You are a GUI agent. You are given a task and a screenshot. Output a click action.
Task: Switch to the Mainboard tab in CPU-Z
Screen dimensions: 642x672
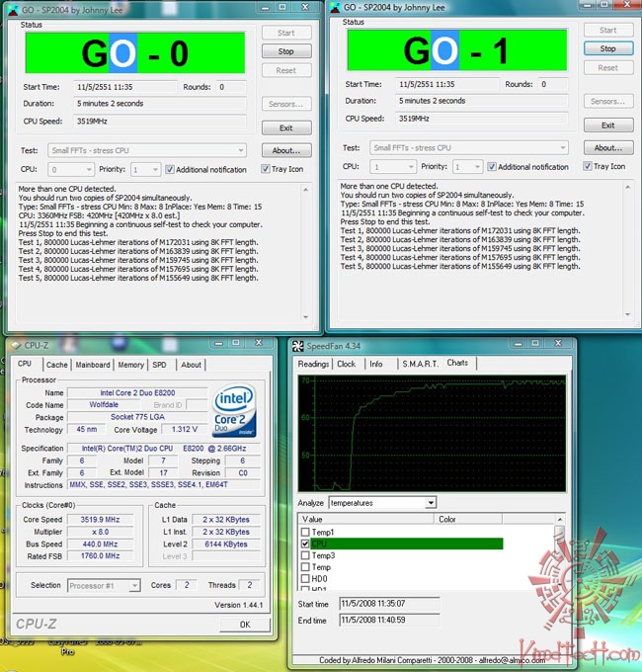pos(93,365)
